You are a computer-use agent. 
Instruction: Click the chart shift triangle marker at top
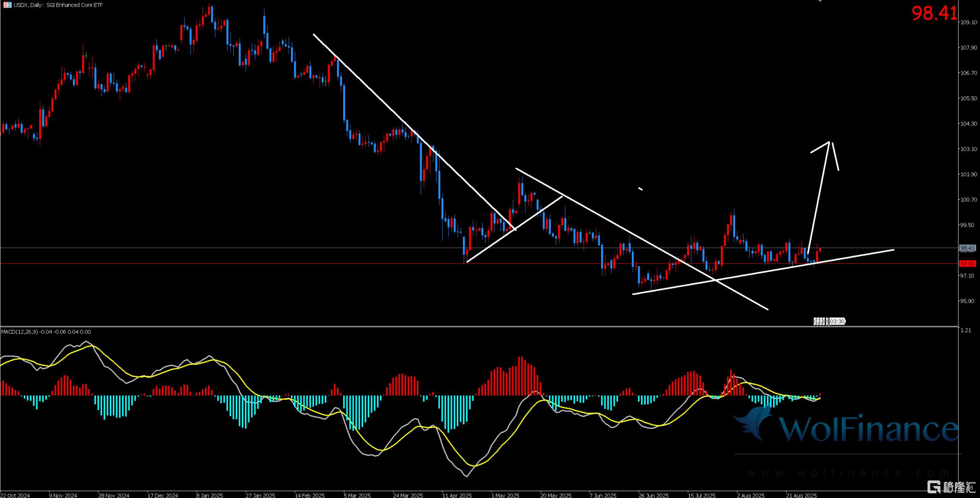pos(819,1)
